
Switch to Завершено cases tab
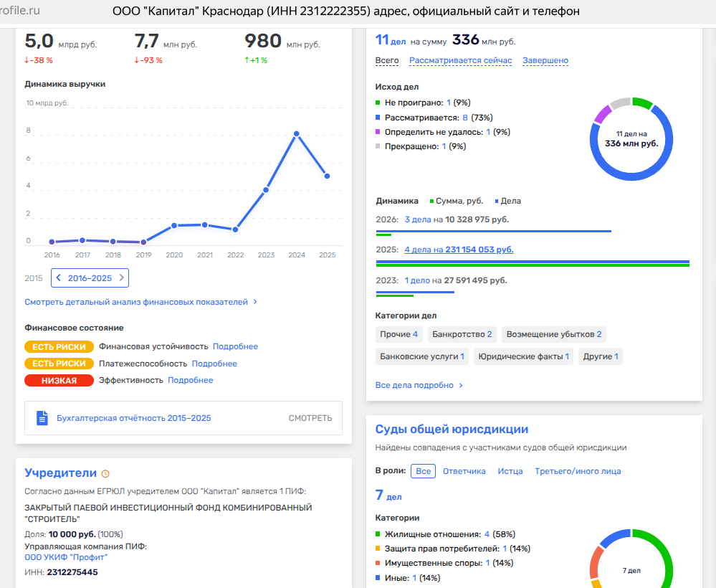pos(545,60)
